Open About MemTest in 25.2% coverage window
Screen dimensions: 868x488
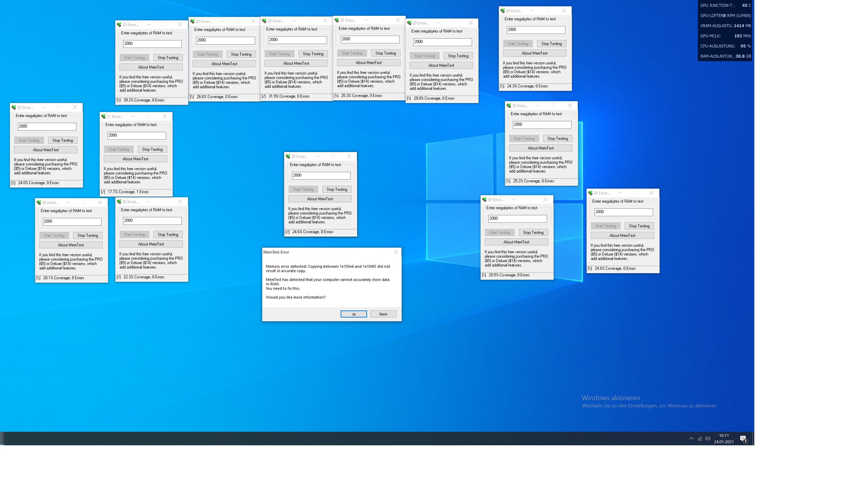click(540, 148)
